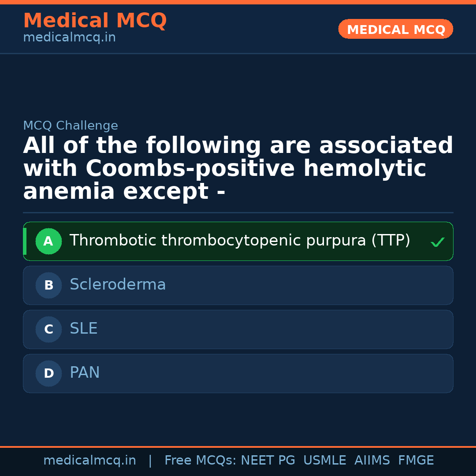Click the FMGE footer text
This screenshot has width=476, height=476.
[416, 461]
